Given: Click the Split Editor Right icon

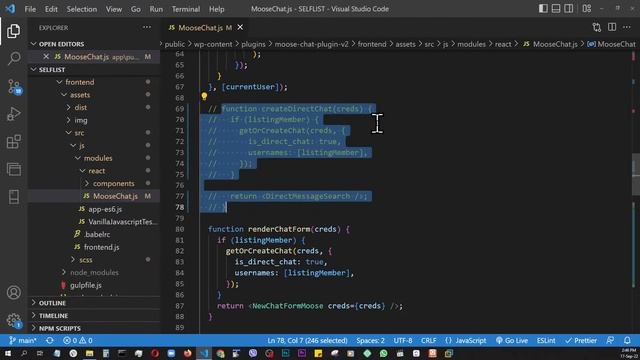Looking at the screenshot, I should click(612, 27).
